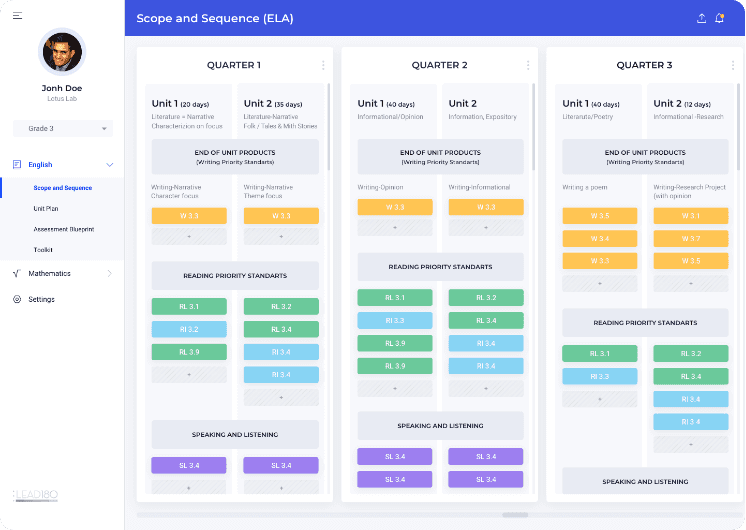The height and width of the screenshot is (530, 746).
Task: Click Quarter 2 Speaking and Listening header
Action: pos(441,425)
